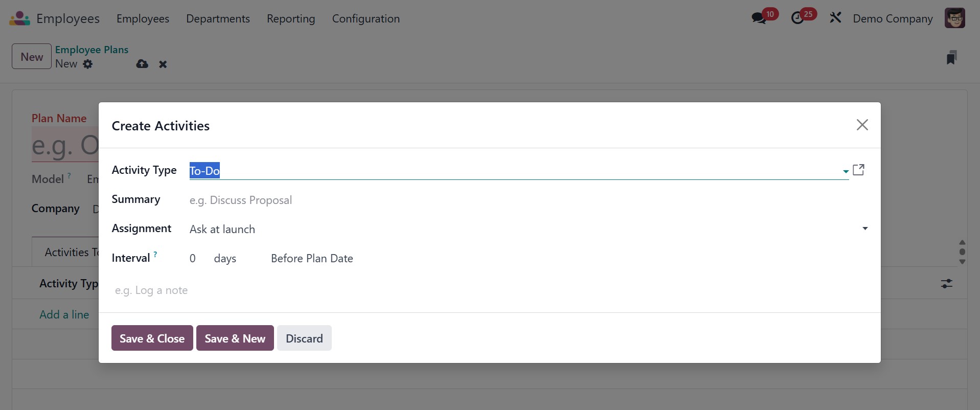The height and width of the screenshot is (410, 980).
Task: Open external link for Activity Type
Action: [x=858, y=170]
